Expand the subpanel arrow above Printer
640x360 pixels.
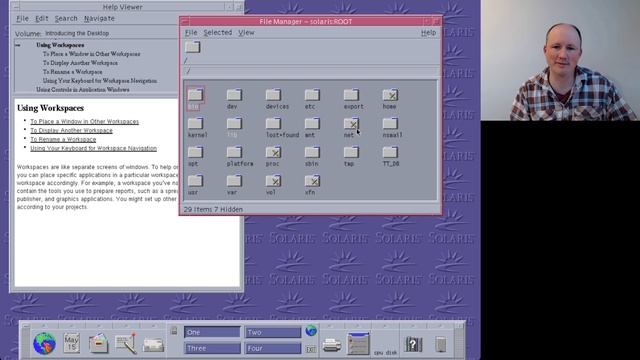(331, 325)
